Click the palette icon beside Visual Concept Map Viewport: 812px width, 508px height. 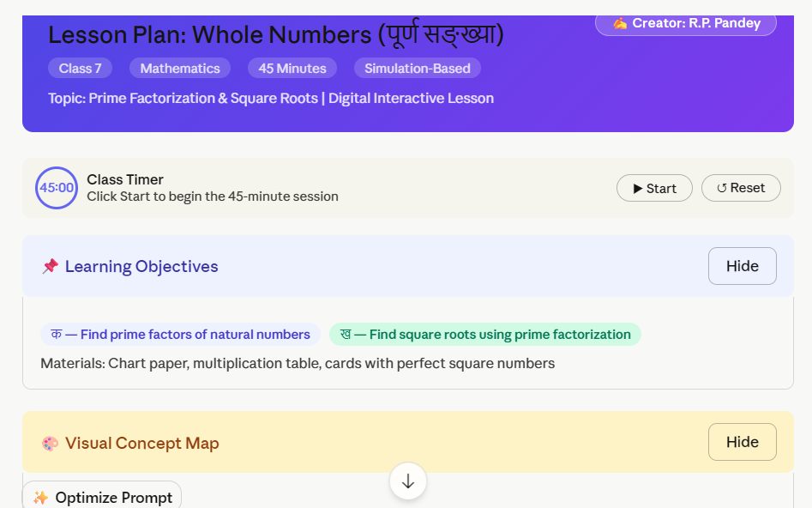(x=50, y=444)
